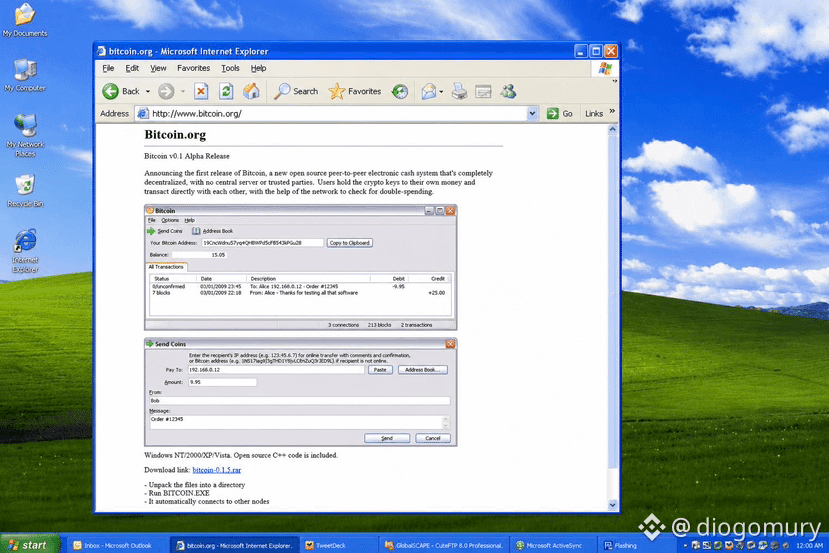Click the 'Run BITCOIN.EXE' instruction line
Screen dimensions: 829x553
coord(179,493)
